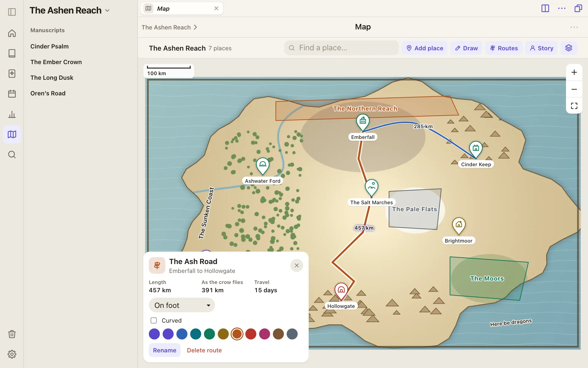The height and width of the screenshot is (368, 588).
Task: Pick the red route color swatch
Action: point(251,334)
